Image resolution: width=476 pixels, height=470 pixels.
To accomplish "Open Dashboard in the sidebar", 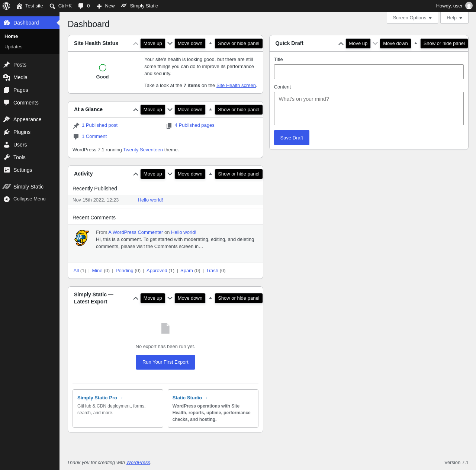I will pos(30,23).
